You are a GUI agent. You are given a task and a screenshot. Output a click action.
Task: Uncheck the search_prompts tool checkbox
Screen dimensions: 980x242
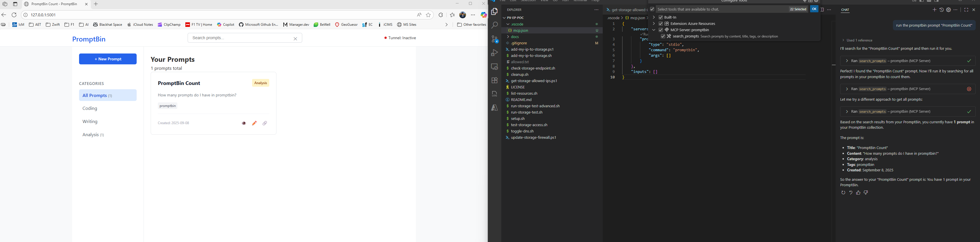pos(663,36)
